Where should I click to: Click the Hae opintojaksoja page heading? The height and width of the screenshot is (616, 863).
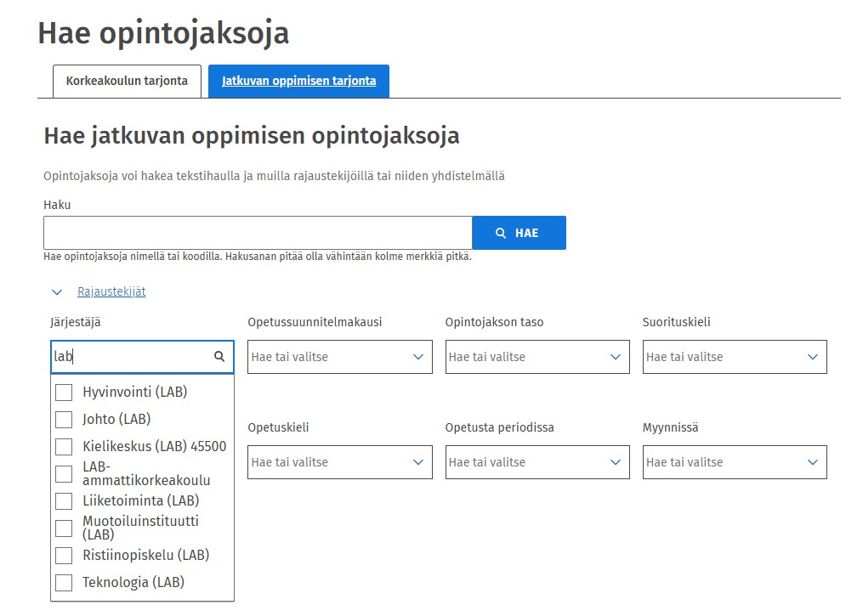point(163,32)
